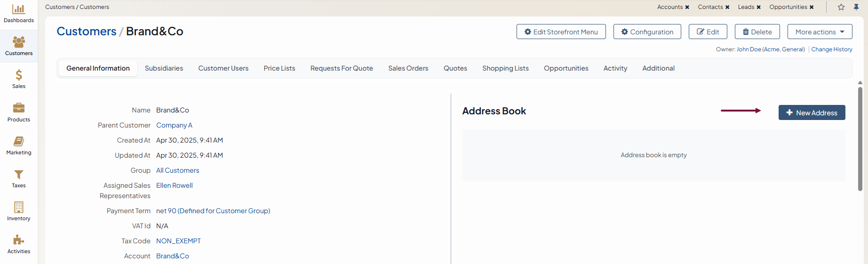Click the Edit Storefront Menu button

tap(561, 32)
